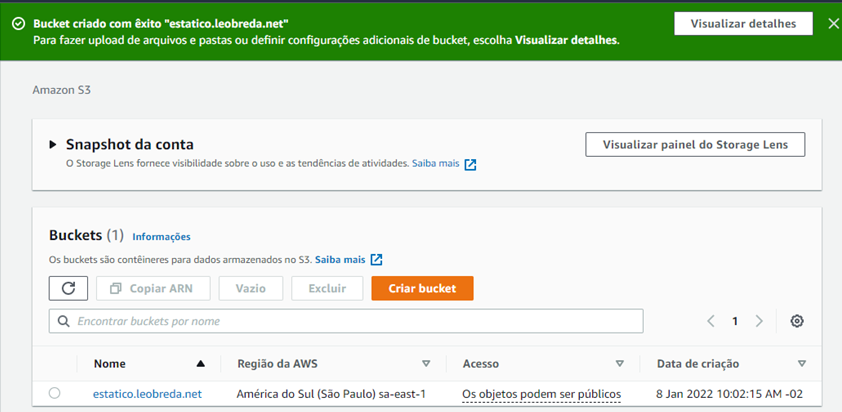This screenshot has height=412, width=842.
Task: Open table preferences gear icon
Action: pyautogui.click(x=797, y=321)
